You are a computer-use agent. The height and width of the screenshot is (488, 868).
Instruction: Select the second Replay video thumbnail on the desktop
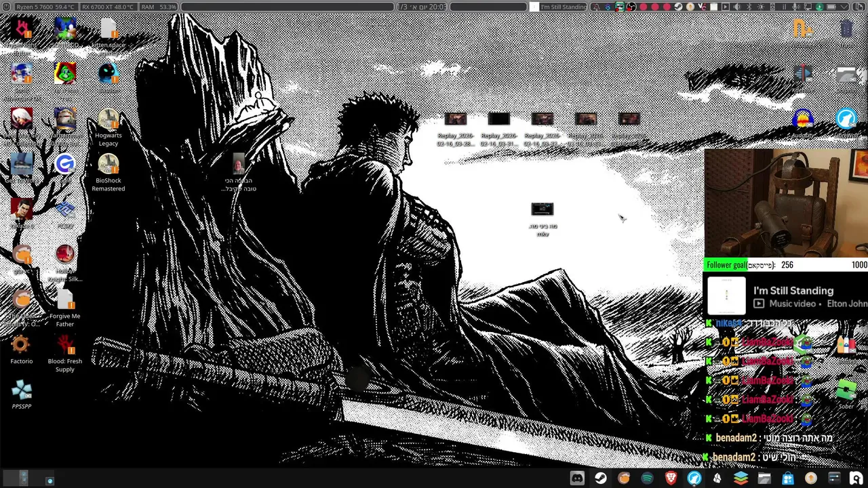(499, 119)
